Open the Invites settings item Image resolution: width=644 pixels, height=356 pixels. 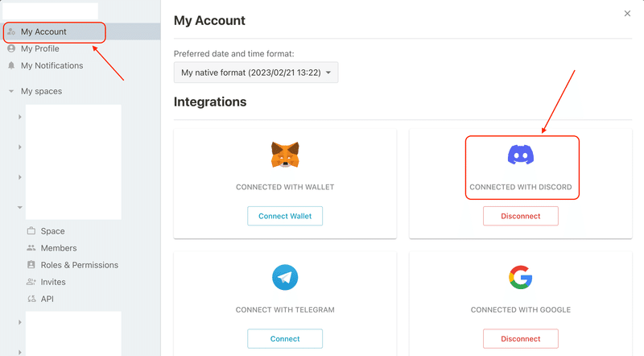click(53, 282)
